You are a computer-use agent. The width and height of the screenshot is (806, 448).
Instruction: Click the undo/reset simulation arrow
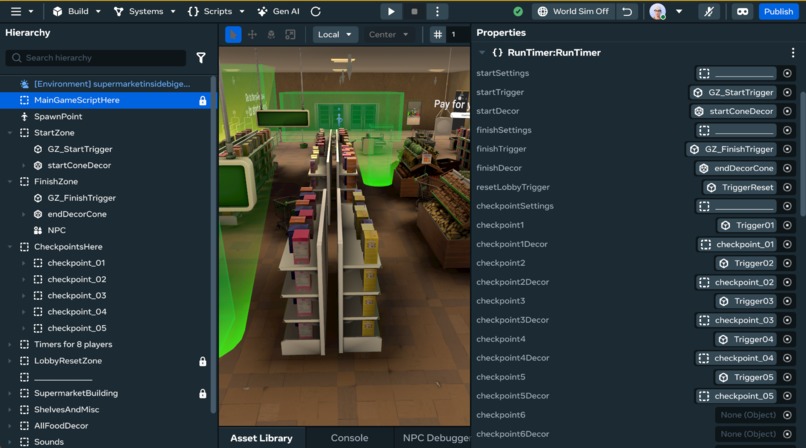627,11
